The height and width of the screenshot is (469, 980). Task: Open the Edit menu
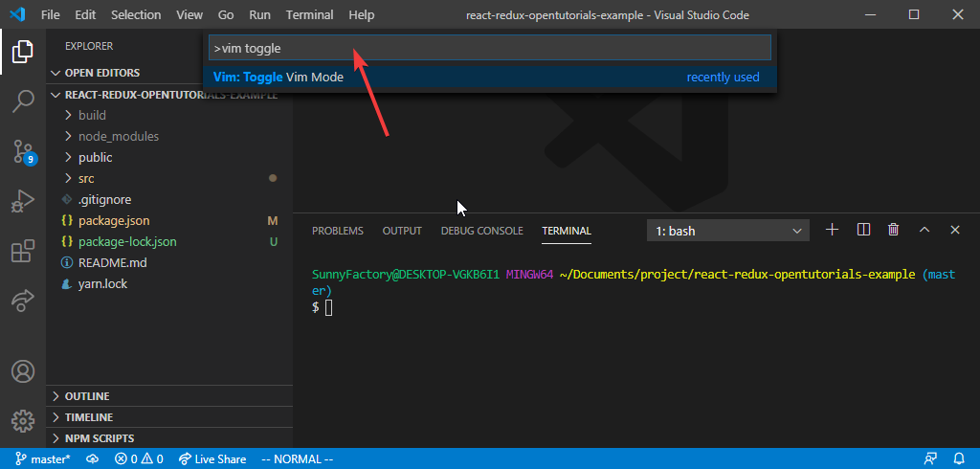[x=85, y=14]
